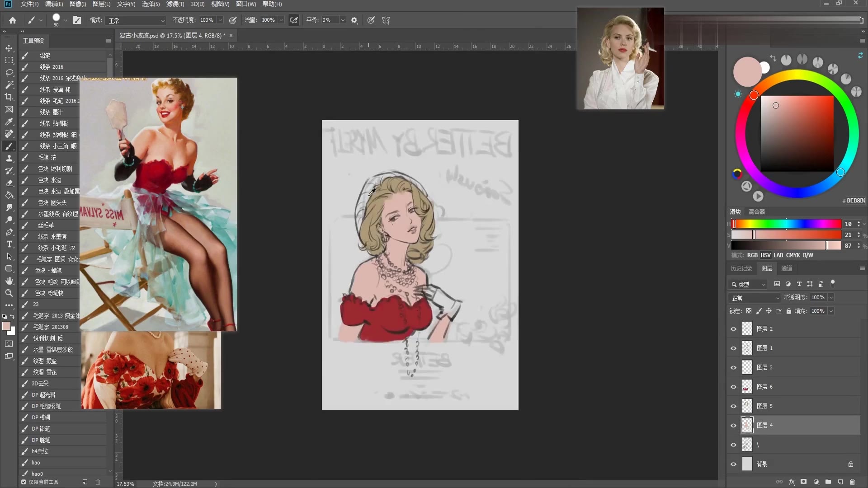Create a new layer icon
The image size is (868, 488).
tap(840, 482)
